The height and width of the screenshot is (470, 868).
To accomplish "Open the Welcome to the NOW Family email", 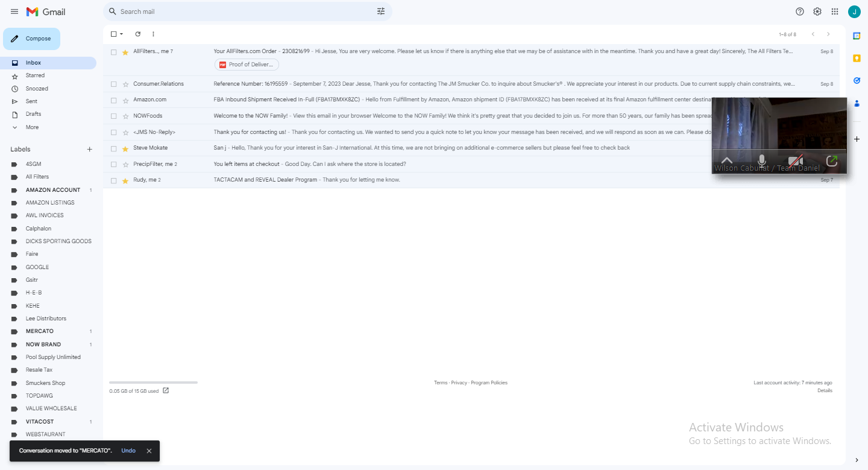I will click(x=471, y=116).
